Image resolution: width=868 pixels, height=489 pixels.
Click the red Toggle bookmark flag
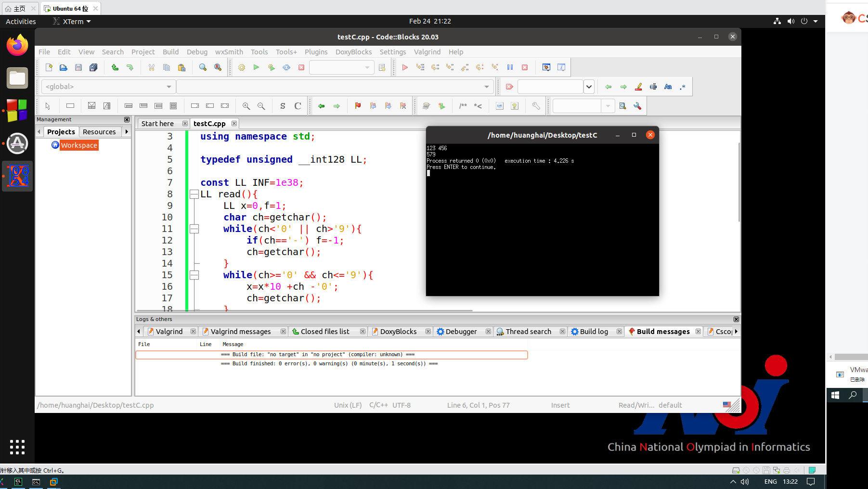pyautogui.click(x=358, y=106)
